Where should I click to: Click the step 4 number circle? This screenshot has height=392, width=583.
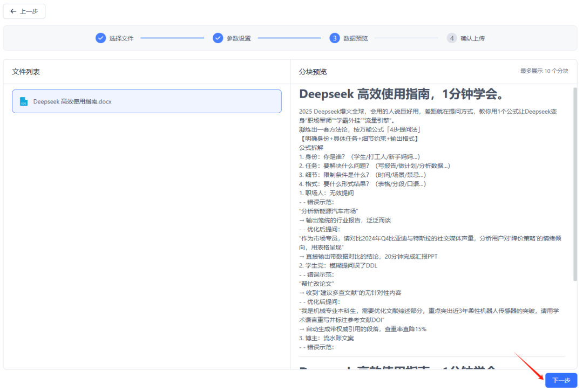pos(452,38)
